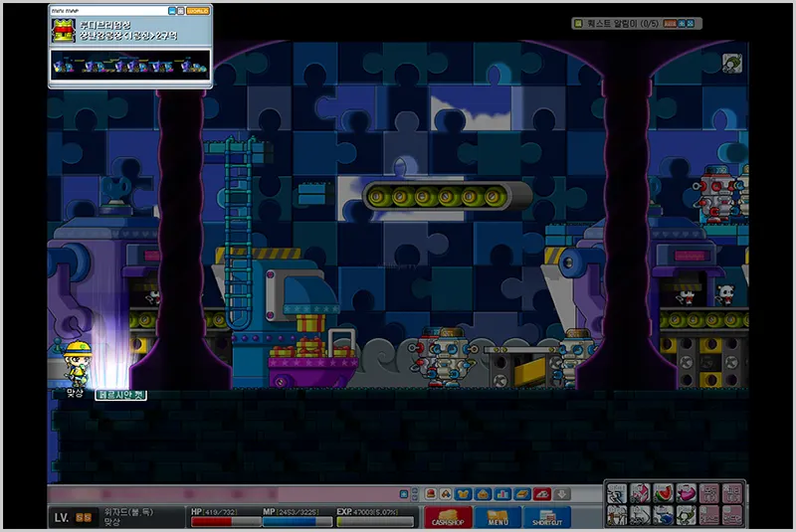Click the blue chat target icon
796x532 pixels.
click(x=404, y=494)
